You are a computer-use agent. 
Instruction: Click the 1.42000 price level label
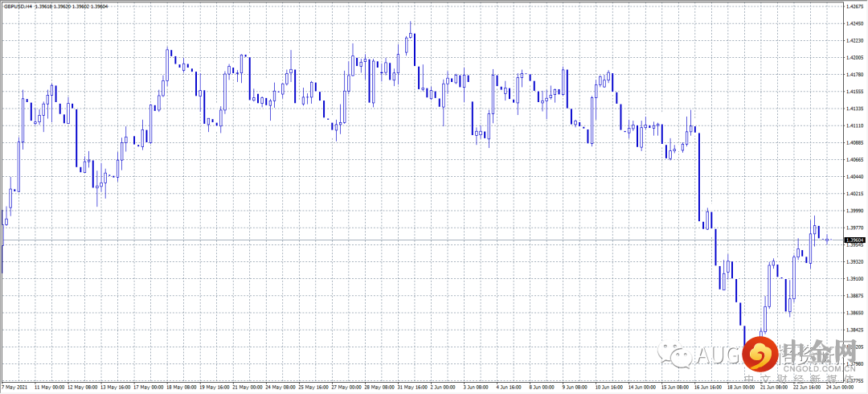click(x=854, y=58)
